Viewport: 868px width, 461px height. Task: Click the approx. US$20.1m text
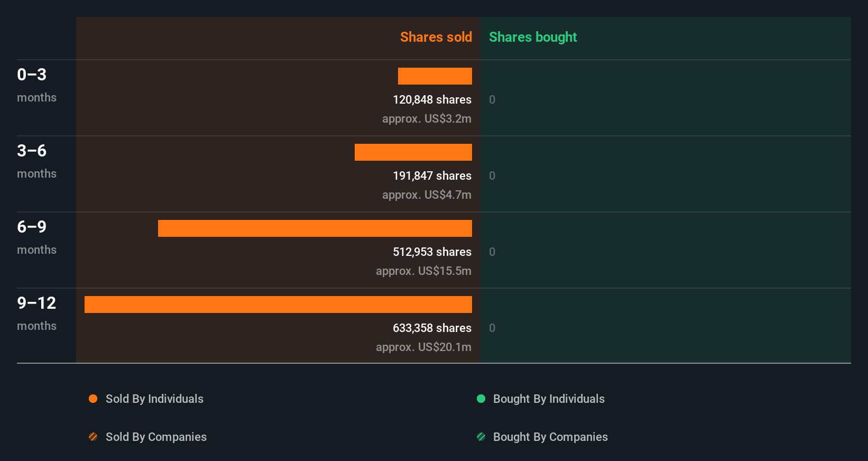(423, 347)
